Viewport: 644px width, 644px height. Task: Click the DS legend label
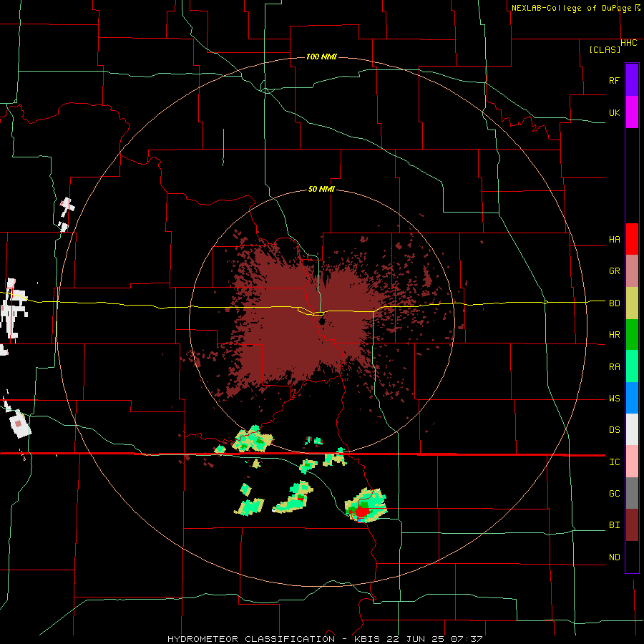click(x=615, y=430)
